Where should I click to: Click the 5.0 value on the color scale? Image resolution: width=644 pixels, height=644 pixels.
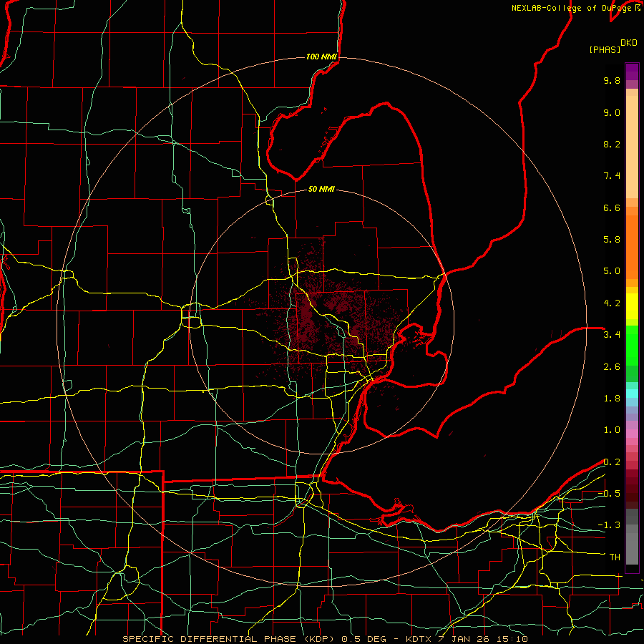pos(612,271)
